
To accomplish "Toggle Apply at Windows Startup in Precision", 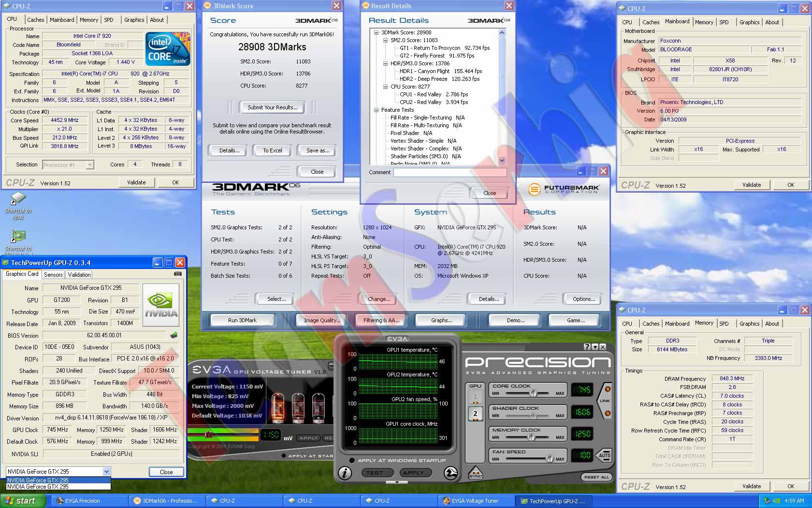I will (x=352, y=460).
